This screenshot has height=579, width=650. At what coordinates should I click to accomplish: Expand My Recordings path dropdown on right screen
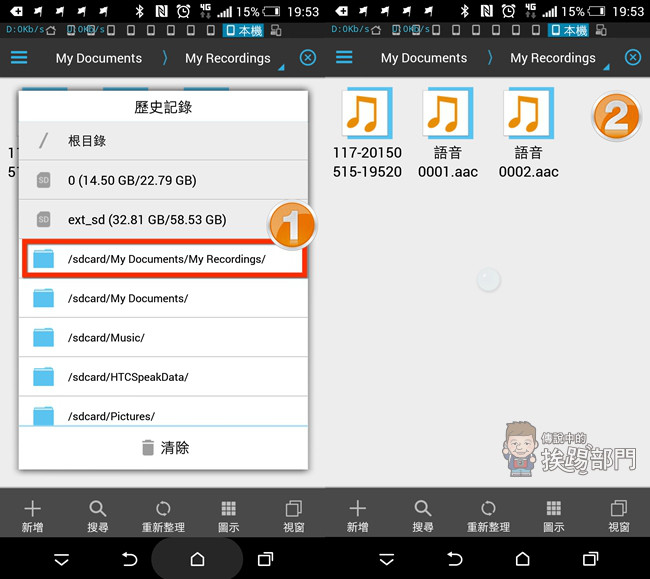coord(559,58)
